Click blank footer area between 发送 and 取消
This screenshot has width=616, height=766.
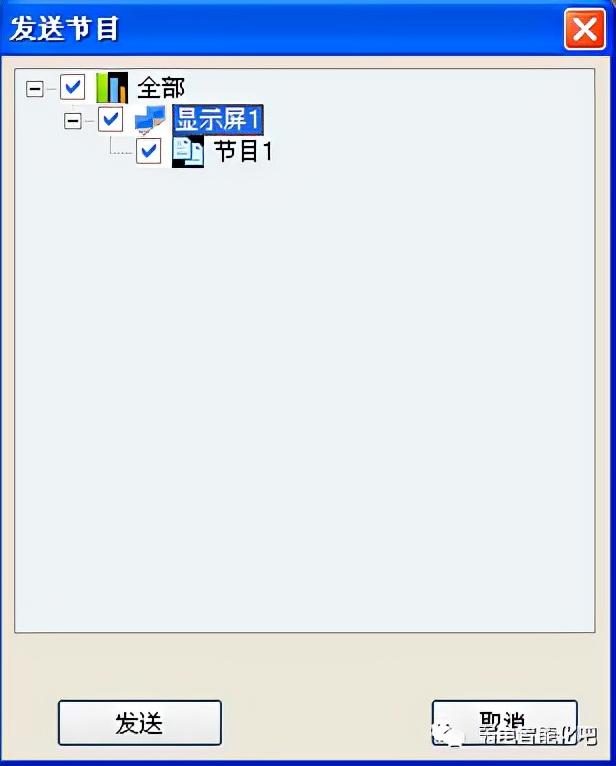point(326,723)
